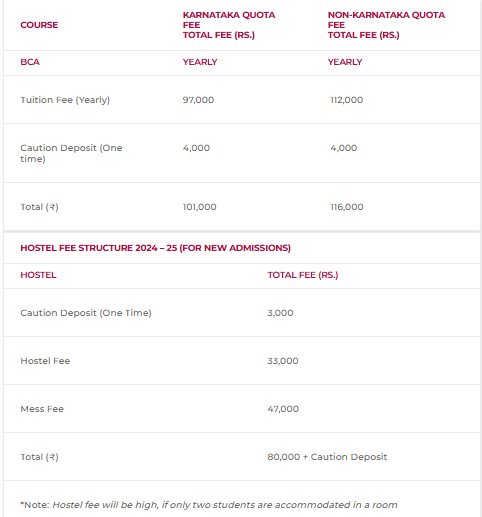This screenshot has width=482, height=517.
Task: Select the 3,000 hostel caution deposit value
Action: point(280,313)
